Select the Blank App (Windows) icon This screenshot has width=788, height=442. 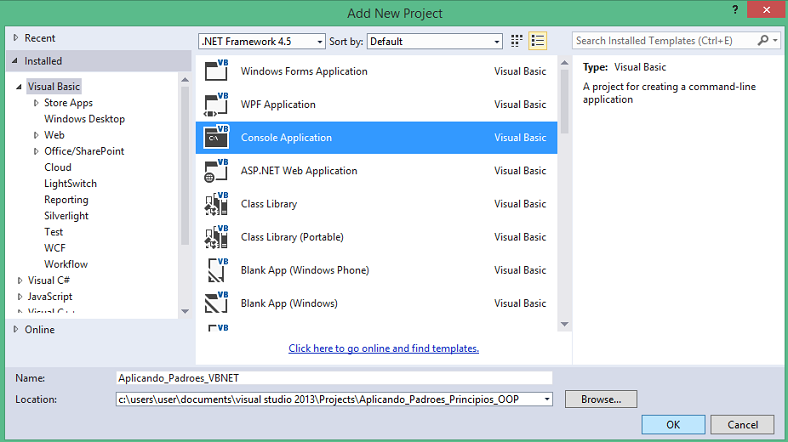tap(217, 303)
